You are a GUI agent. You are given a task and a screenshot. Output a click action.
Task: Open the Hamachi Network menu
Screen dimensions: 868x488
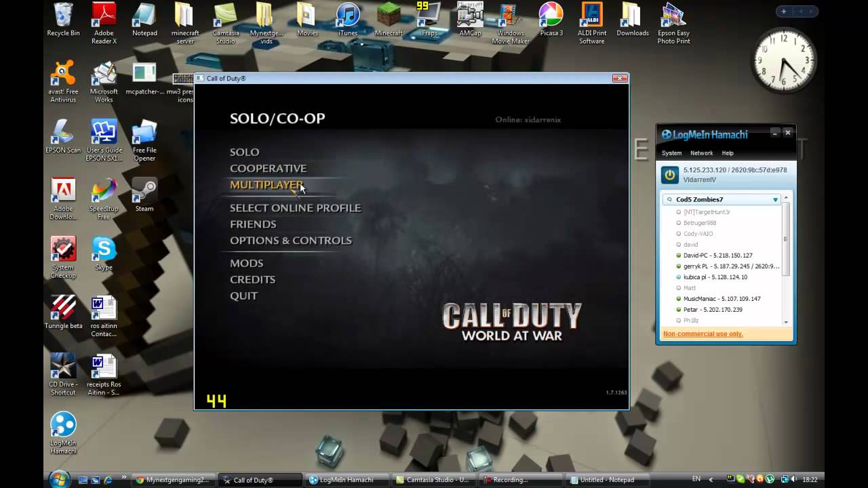coord(702,153)
